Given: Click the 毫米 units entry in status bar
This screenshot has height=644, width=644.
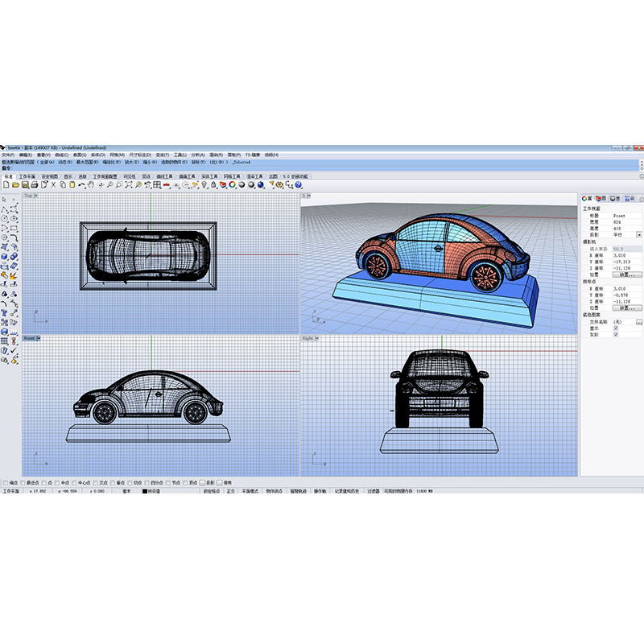Looking at the screenshot, I should tap(126, 491).
